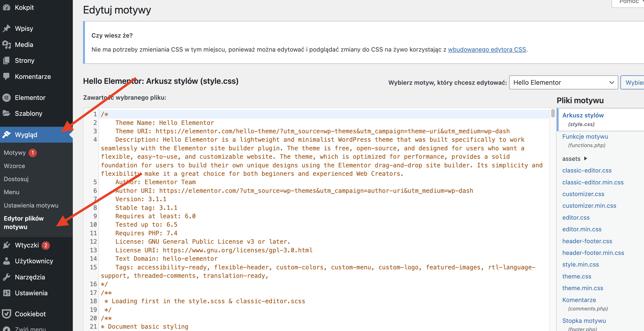Click the Wtyczki plug icon

[7, 245]
